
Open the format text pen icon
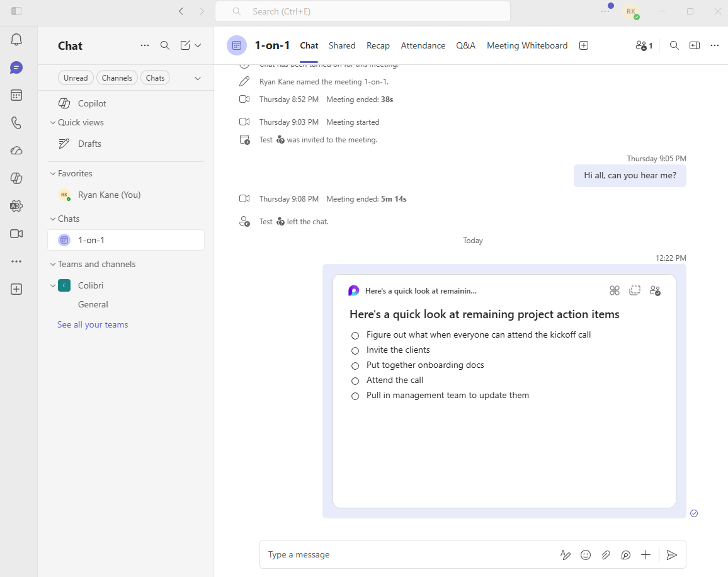click(565, 555)
